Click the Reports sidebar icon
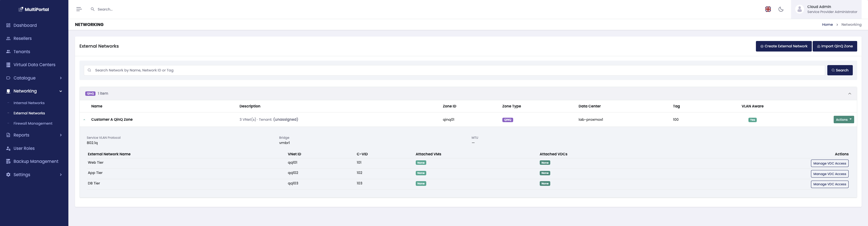Image resolution: width=868 pixels, height=226 pixels. coord(8,135)
